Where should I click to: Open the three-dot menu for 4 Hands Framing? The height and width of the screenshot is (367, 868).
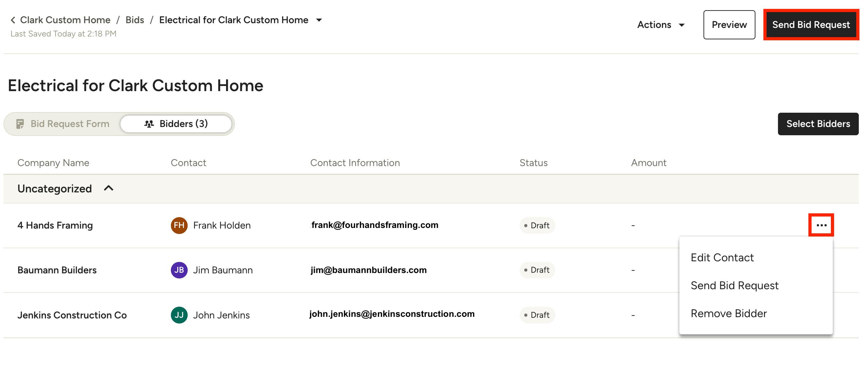tap(821, 225)
